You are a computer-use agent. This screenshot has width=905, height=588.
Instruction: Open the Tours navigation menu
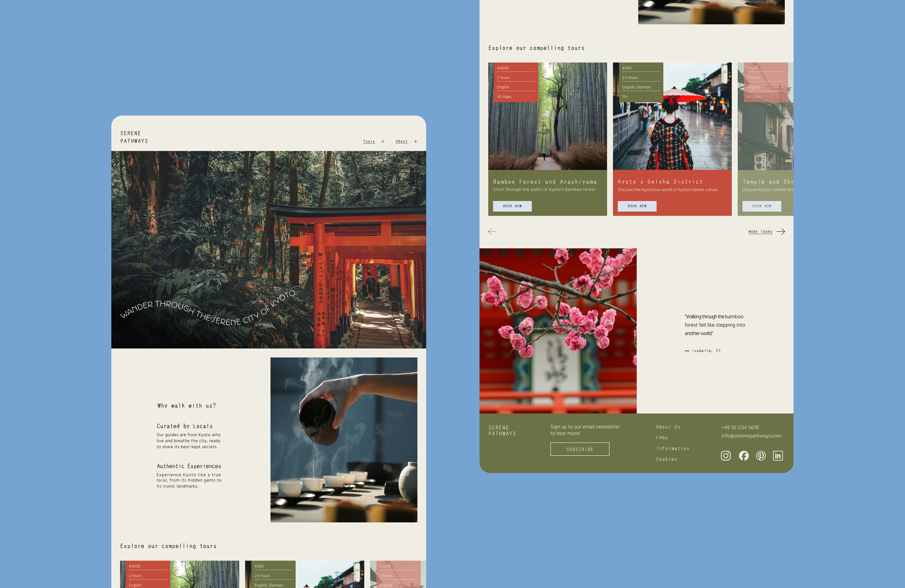pos(369,141)
